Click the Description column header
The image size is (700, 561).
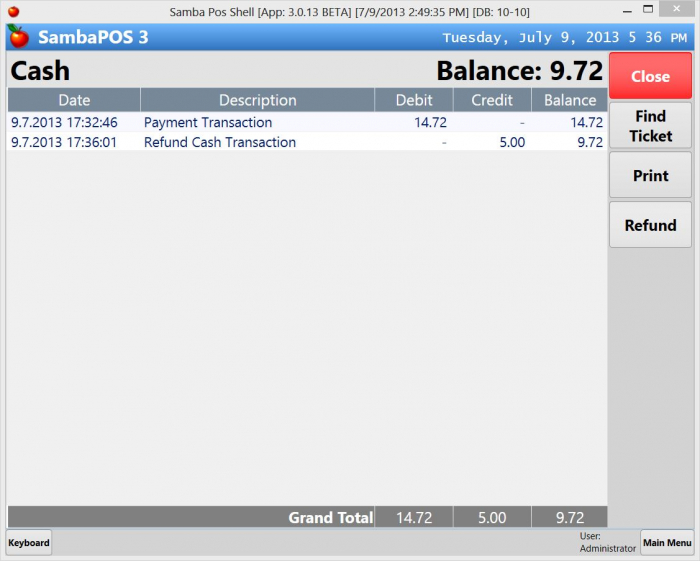(x=257, y=100)
